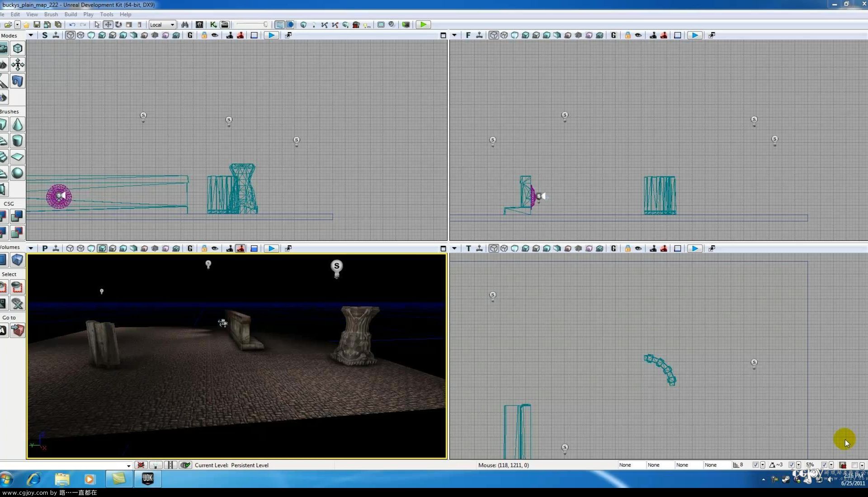
Task: Click CSG Deintersect icon
Action: [x=18, y=233]
